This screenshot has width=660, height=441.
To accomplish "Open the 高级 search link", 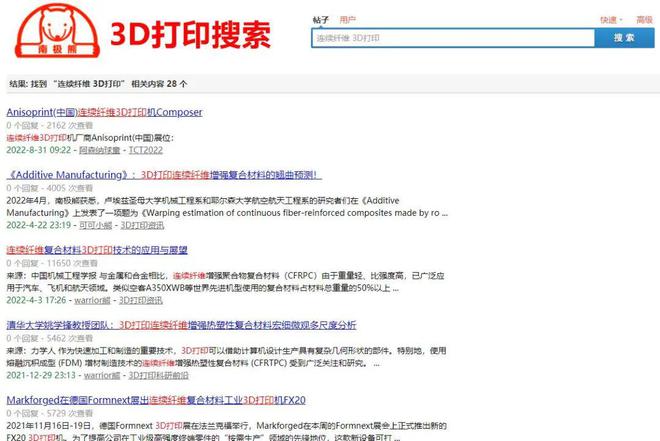I will click(644, 20).
